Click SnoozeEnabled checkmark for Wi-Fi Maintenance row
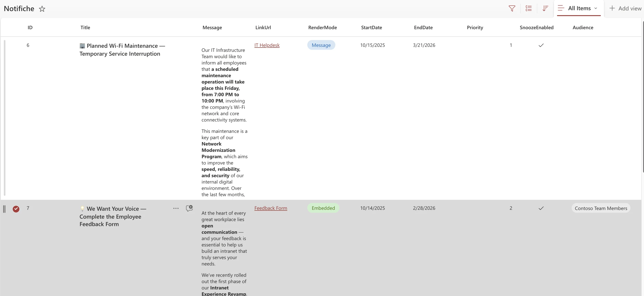The width and height of the screenshot is (644, 296). pyautogui.click(x=541, y=45)
